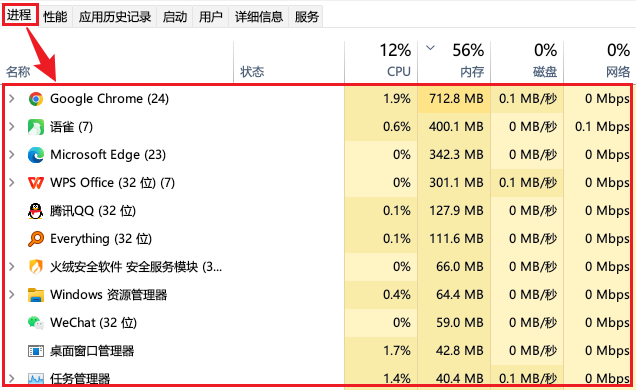Select the 语雀 app icon
This screenshot has width=636, height=390.
pos(36,127)
